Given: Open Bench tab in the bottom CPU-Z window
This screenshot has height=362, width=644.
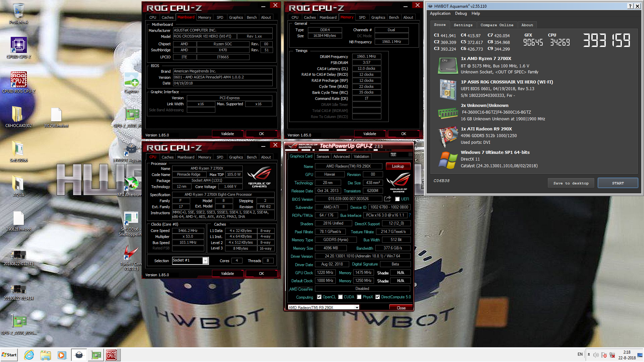Looking at the screenshot, I should (x=252, y=157).
